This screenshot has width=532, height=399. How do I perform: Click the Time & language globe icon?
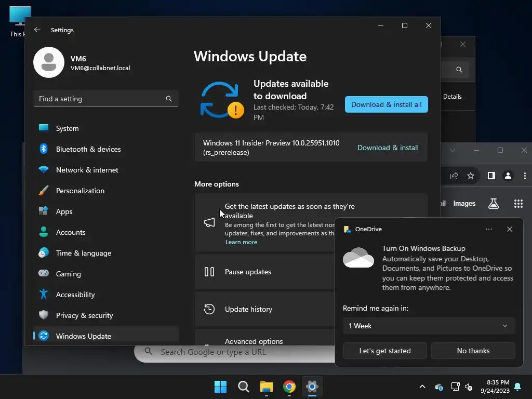[x=44, y=253]
